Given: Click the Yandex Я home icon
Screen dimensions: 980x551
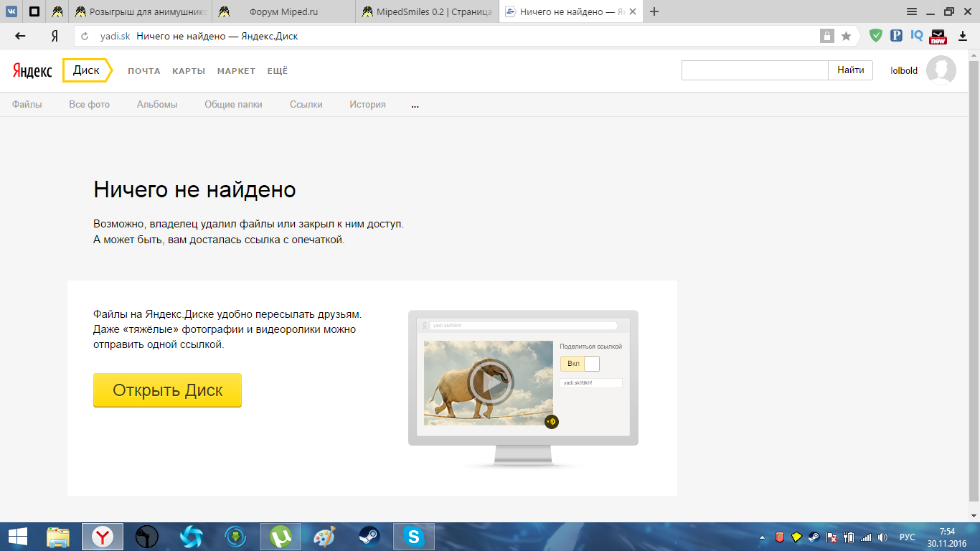Looking at the screenshot, I should [55, 36].
